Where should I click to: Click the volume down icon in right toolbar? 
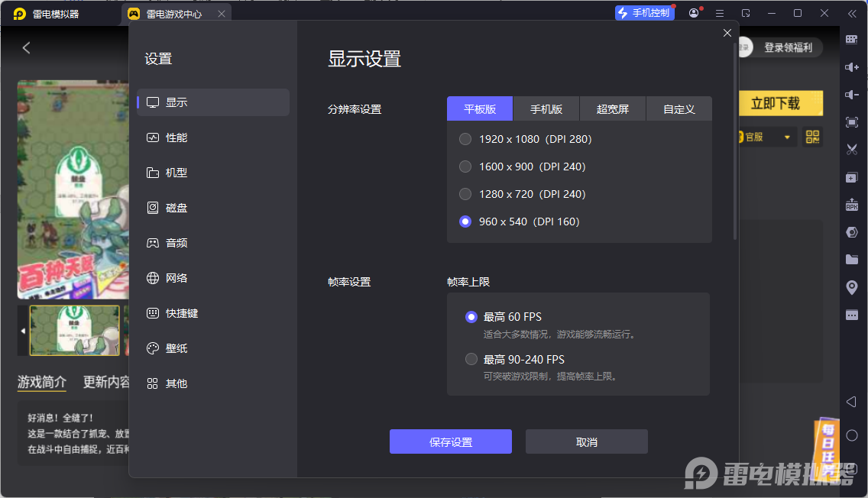click(x=851, y=95)
